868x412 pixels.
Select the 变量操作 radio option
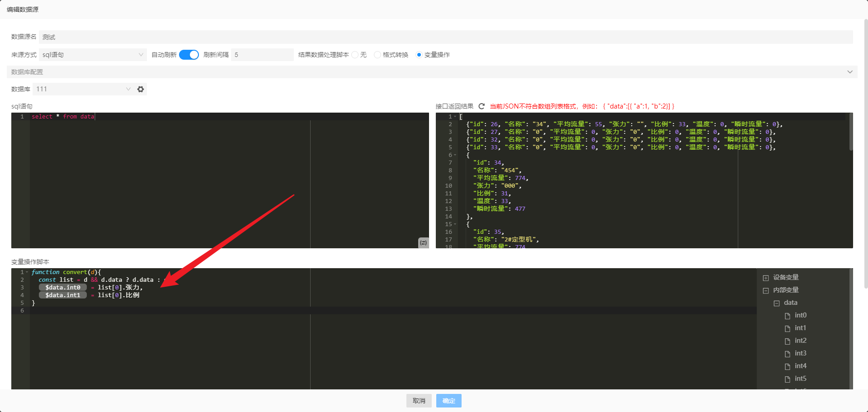[x=419, y=55]
